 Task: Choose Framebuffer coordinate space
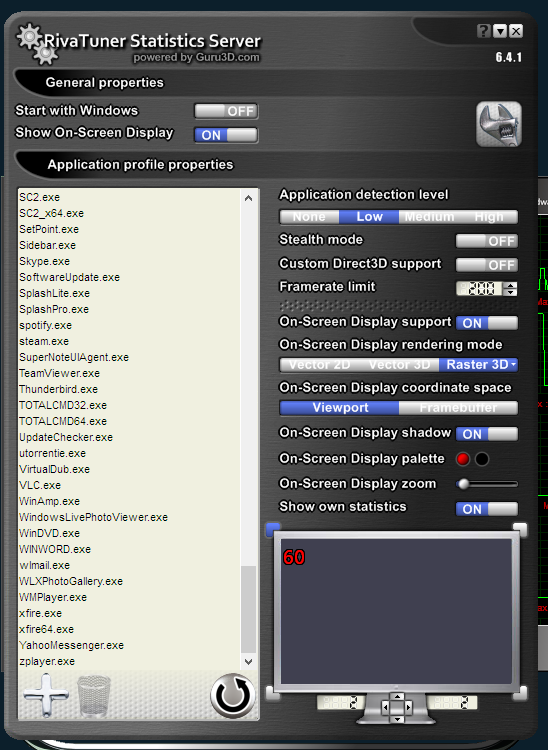[458, 408]
